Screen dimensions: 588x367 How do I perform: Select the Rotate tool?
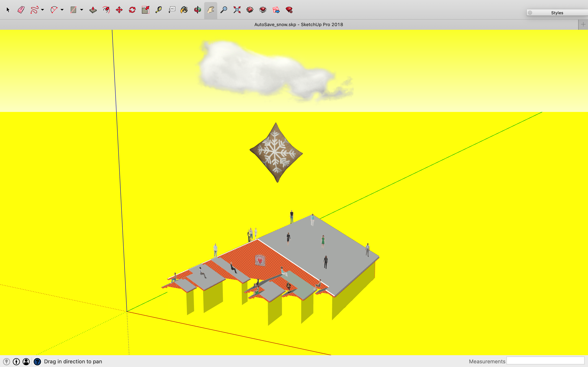click(x=132, y=10)
